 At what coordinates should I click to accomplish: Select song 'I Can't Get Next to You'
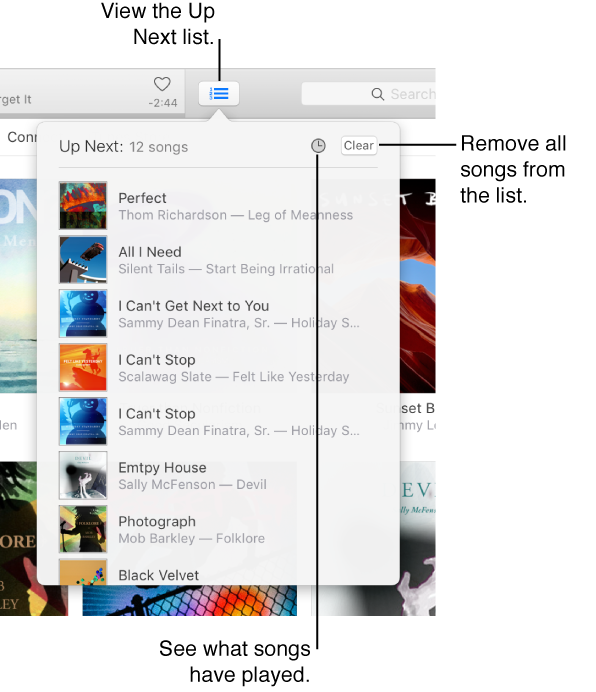(193, 306)
